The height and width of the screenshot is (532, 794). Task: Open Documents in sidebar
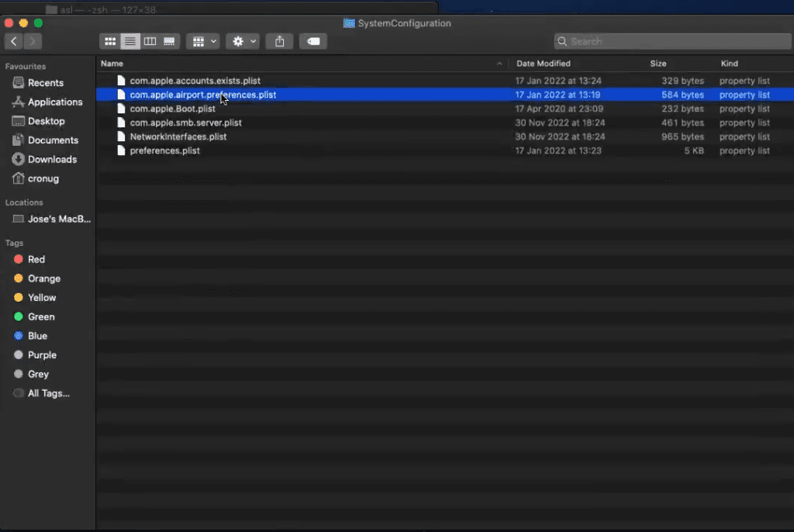(x=53, y=140)
